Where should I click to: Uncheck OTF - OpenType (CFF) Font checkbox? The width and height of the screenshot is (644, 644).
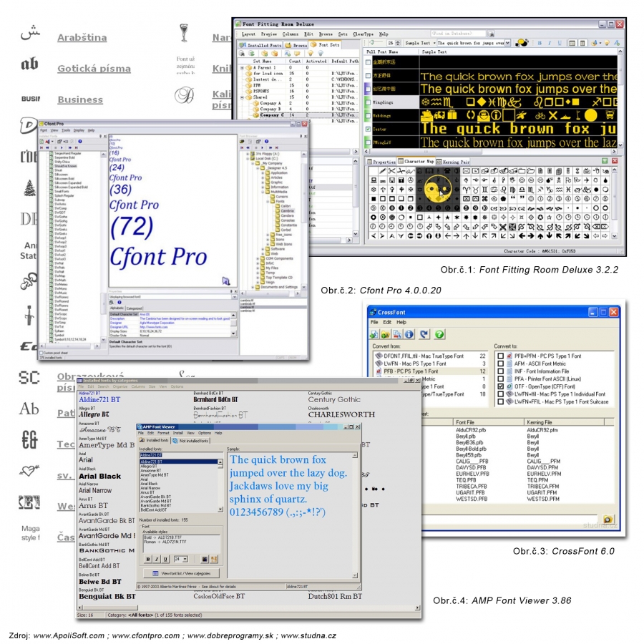coord(500,386)
